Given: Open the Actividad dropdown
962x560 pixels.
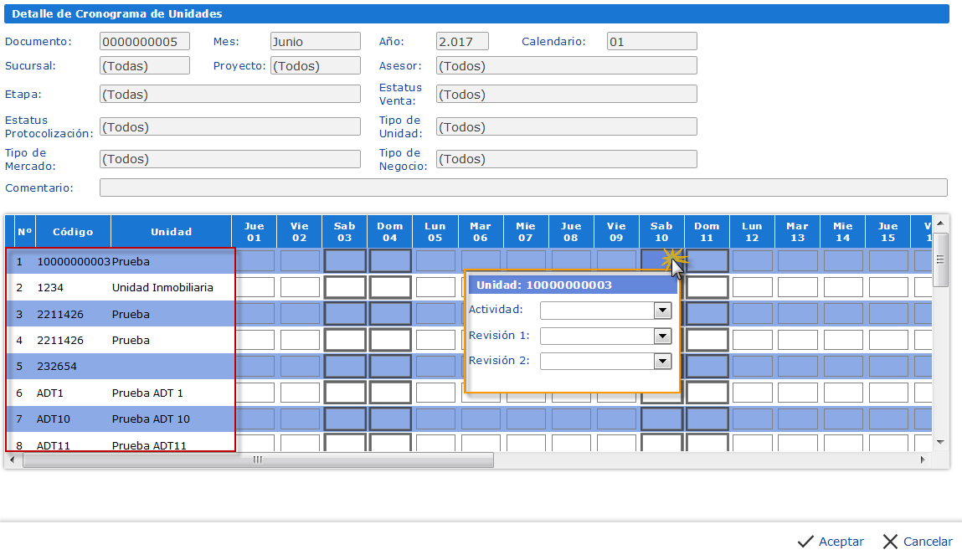Looking at the screenshot, I should point(662,311).
